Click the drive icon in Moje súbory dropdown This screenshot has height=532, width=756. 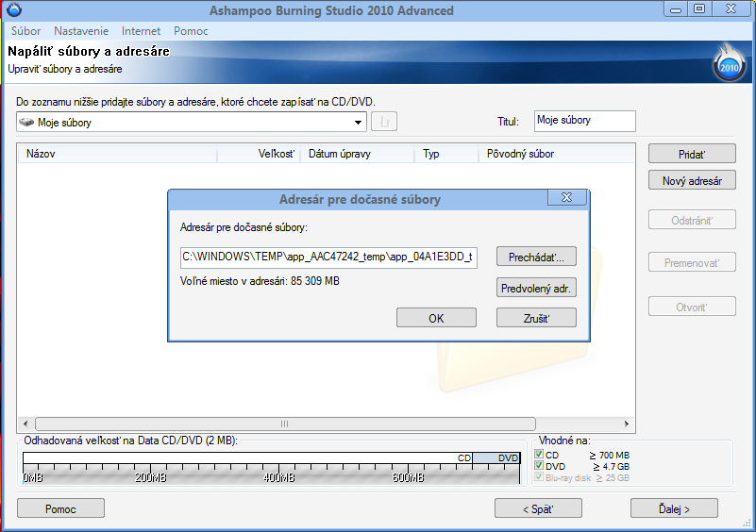click(26, 123)
